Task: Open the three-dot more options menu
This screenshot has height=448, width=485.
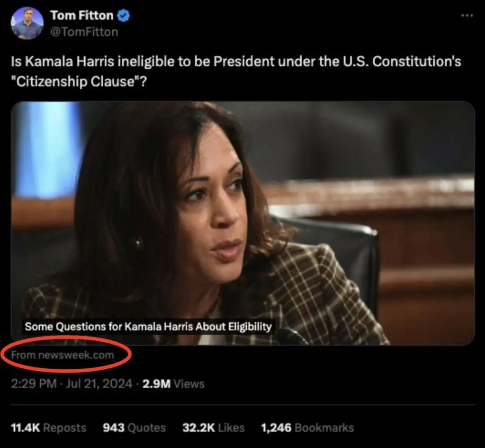Action: (467, 16)
